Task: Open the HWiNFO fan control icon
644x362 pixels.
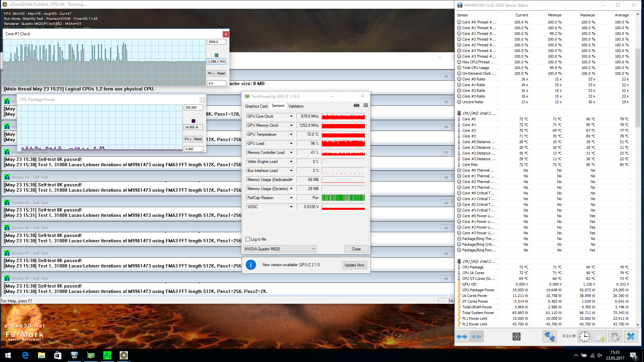Action: pyautogui.click(x=516, y=336)
